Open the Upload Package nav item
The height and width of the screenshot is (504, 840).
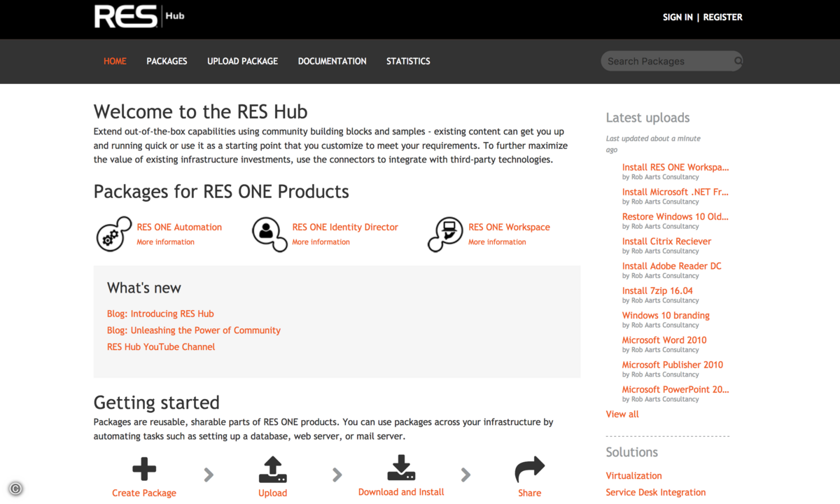[242, 61]
